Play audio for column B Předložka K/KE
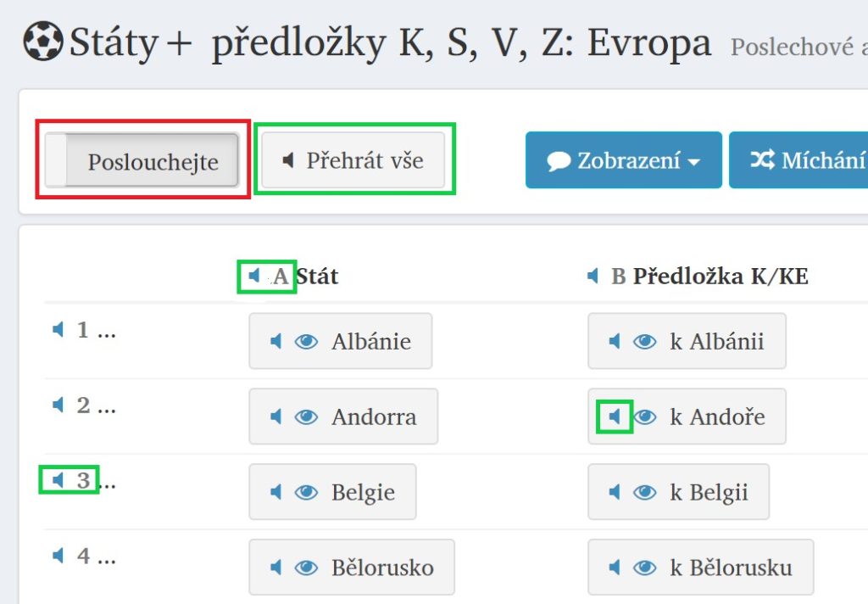 [x=593, y=276]
